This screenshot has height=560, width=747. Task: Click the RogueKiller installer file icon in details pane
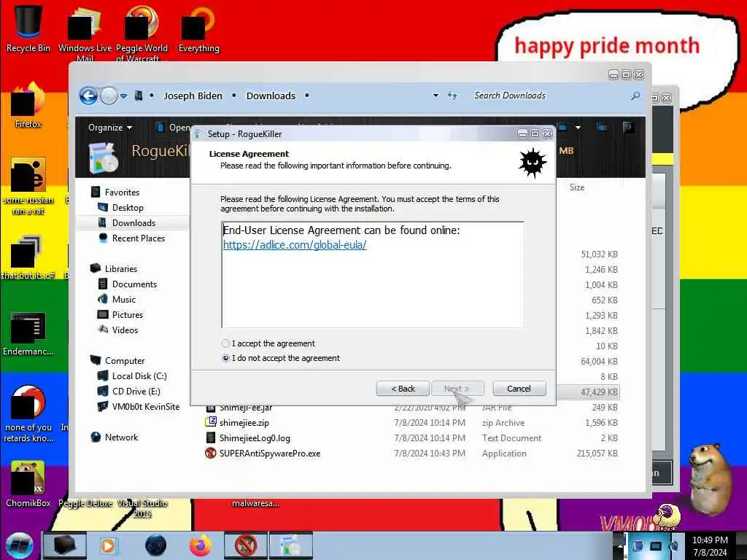coord(103,157)
